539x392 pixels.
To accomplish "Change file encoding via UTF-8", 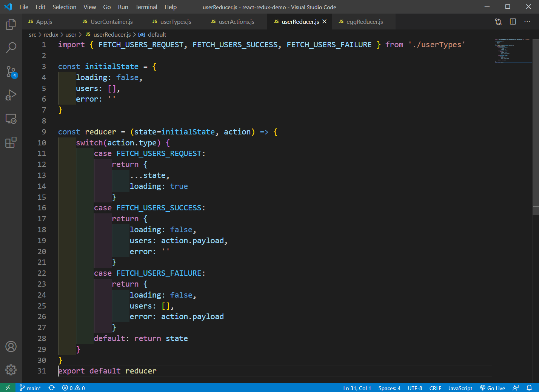I will pos(415,388).
